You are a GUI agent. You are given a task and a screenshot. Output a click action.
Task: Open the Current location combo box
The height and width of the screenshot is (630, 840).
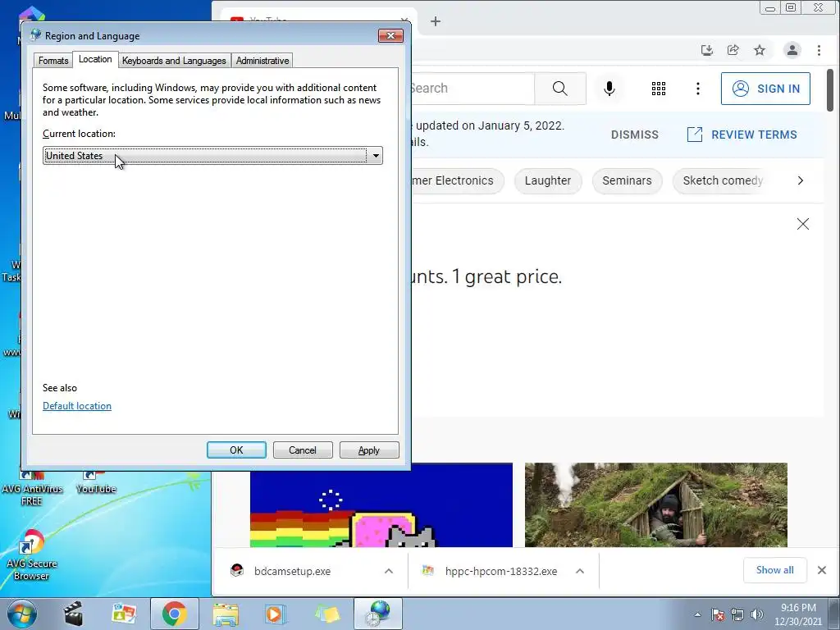[x=212, y=155]
